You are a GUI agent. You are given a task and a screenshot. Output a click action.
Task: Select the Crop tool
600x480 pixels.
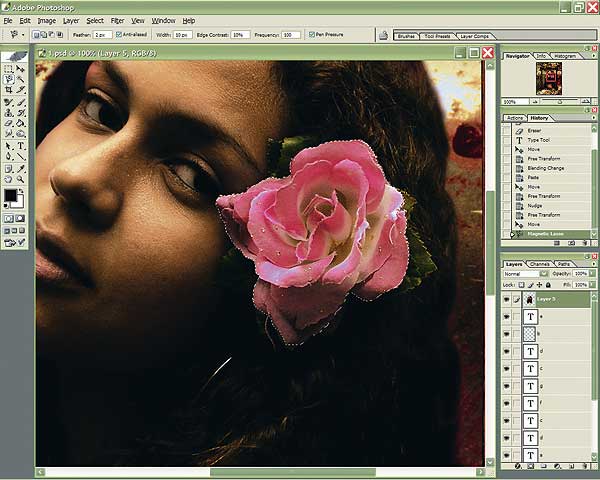point(9,90)
